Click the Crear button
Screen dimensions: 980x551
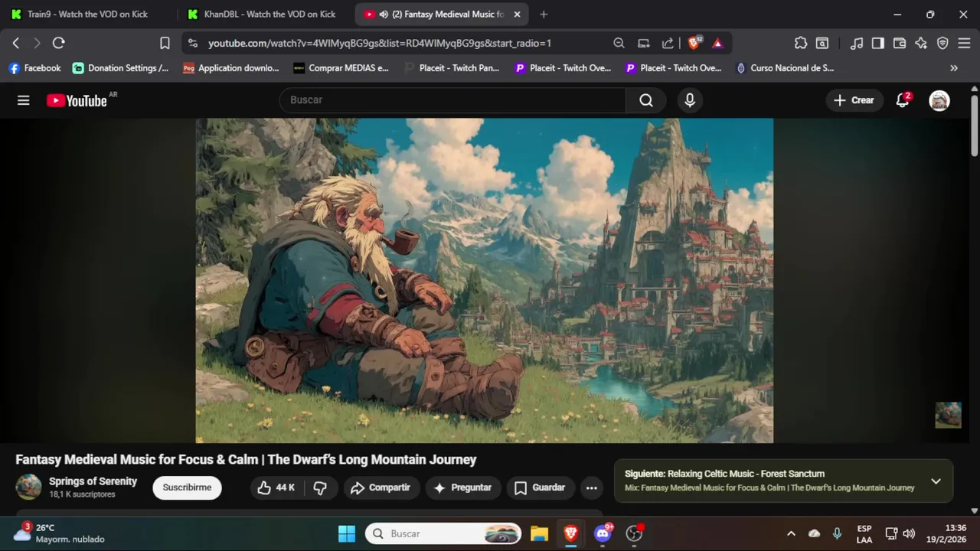(854, 100)
